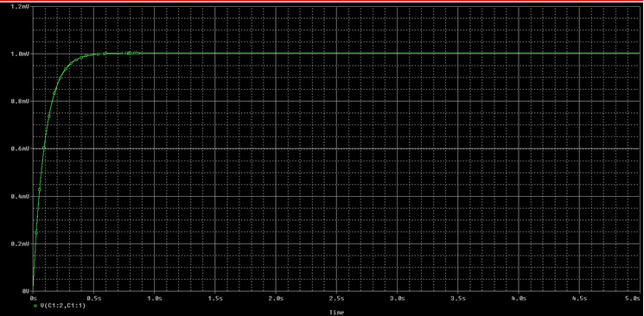Click the 5.0s x-axis tick label

[634, 299]
